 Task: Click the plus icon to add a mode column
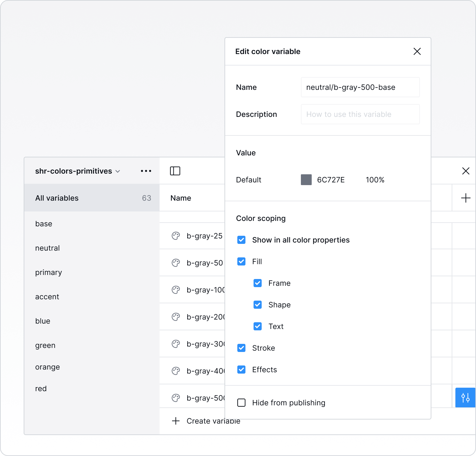pos(466,198)
